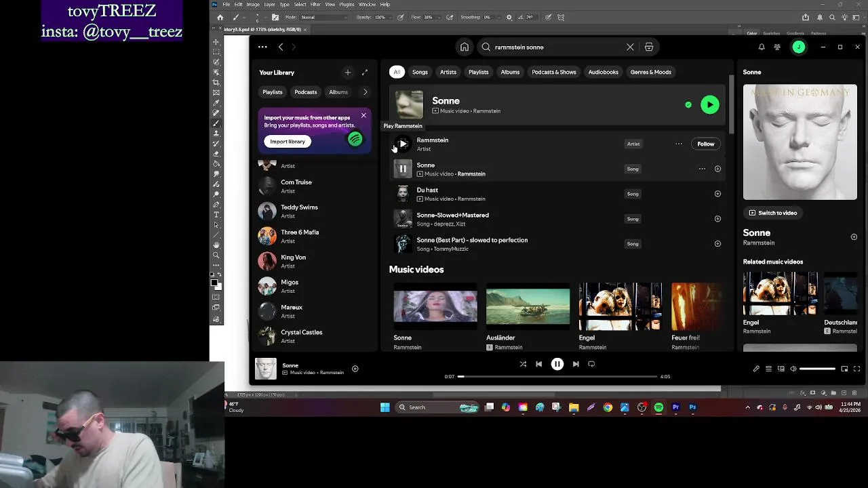
Task: Select Photoshop Text tool
Action: (x=216, y=215)
